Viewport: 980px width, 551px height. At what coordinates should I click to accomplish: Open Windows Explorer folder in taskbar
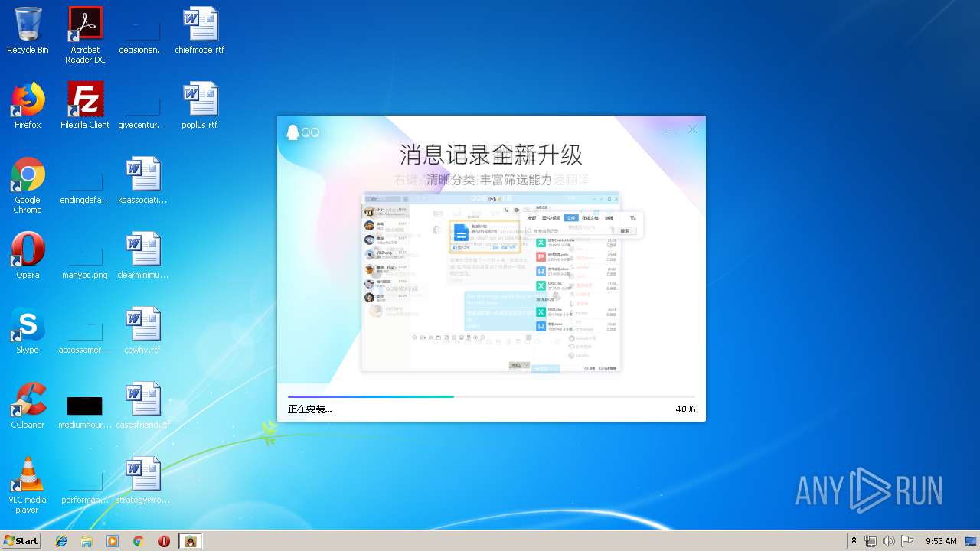click(x=87, y=541)
